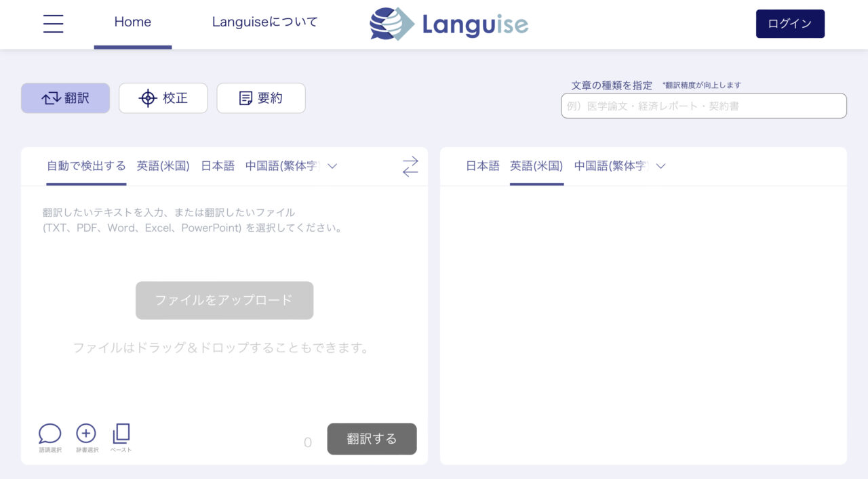The image size is (868, 479).
Task: Expand source language list chevron
Action: pos(332,166)
